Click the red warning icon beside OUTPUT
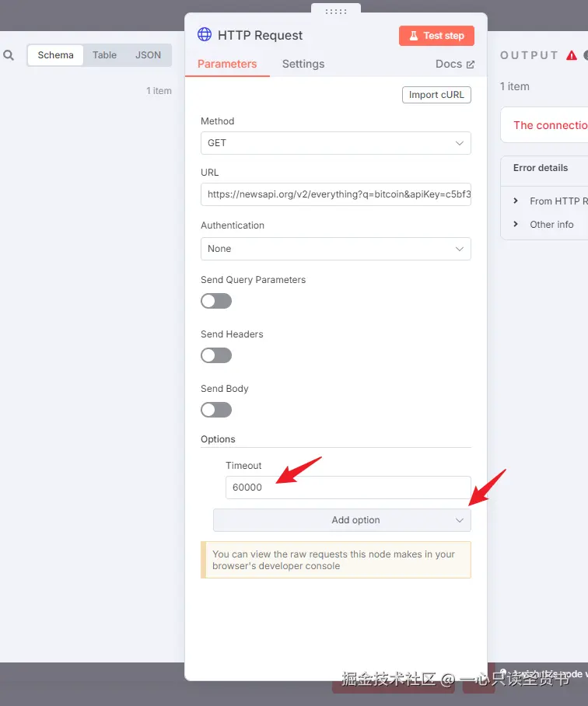 coord(572,55)
